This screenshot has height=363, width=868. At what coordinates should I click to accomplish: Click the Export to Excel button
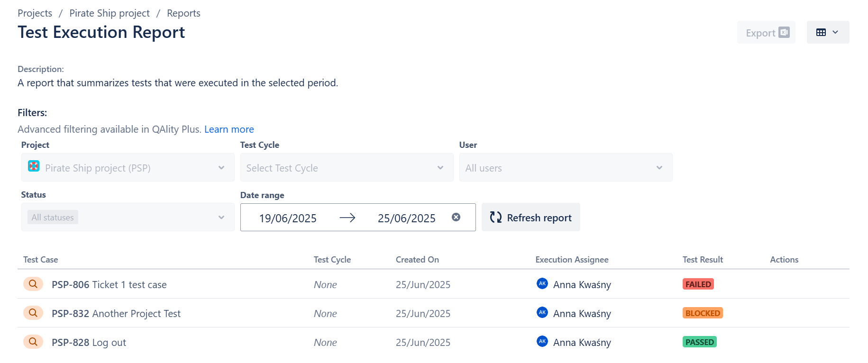point(766,32)
